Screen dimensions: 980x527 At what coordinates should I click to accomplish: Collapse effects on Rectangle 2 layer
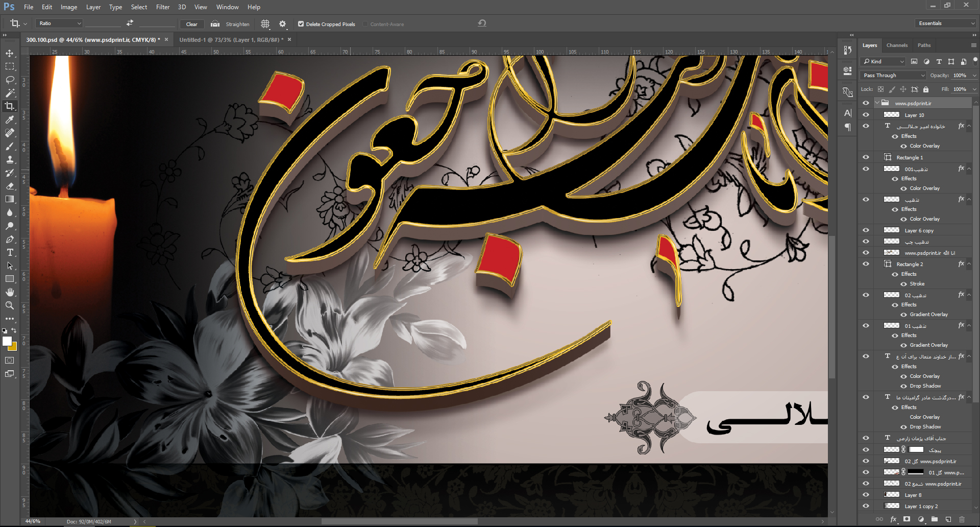969,265
